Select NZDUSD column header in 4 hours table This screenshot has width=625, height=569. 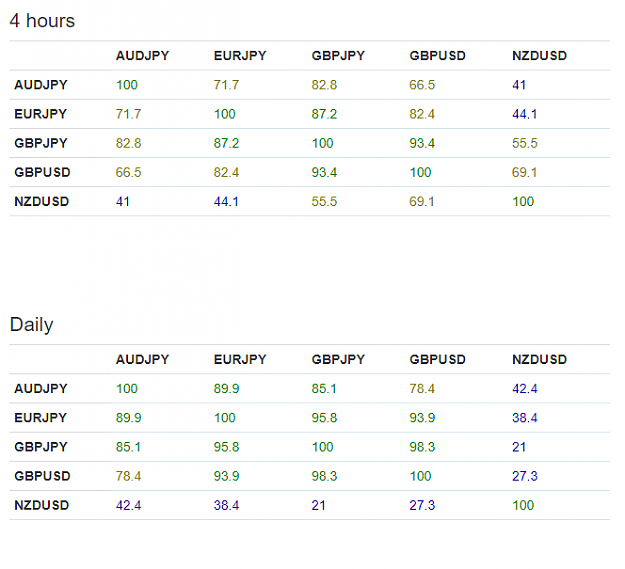point(539,55)
